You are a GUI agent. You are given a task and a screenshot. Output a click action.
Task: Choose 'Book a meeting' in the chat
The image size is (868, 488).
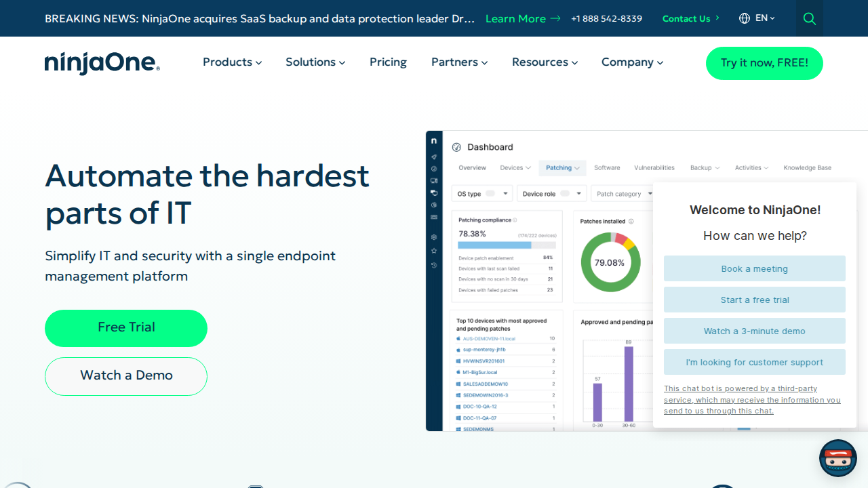point(755,268)
